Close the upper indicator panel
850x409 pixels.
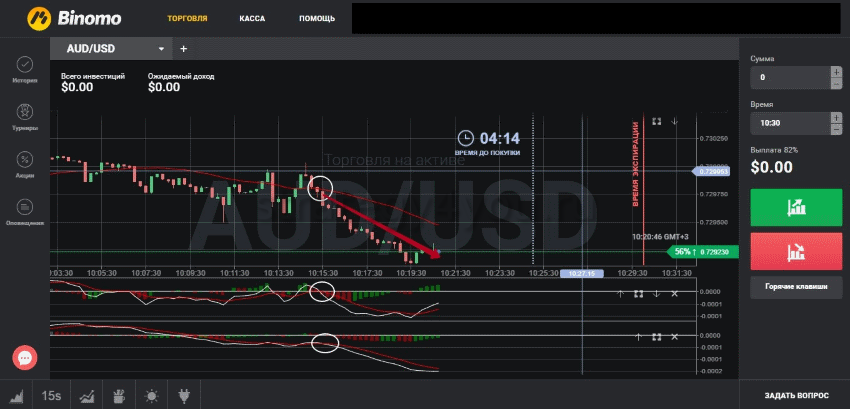(674, 293)
